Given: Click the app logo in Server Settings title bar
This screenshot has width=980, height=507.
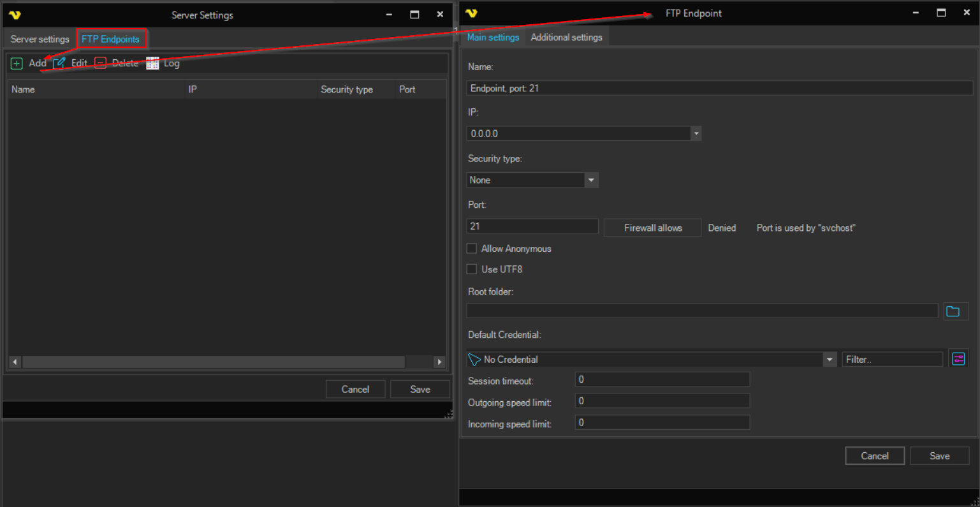Looking at the screenshot, I should (15, 15).
